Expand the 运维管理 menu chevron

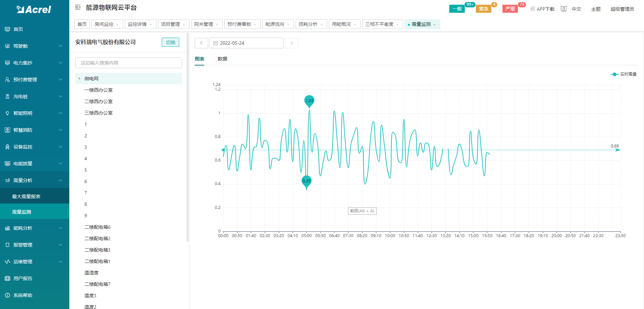point(61,262)
